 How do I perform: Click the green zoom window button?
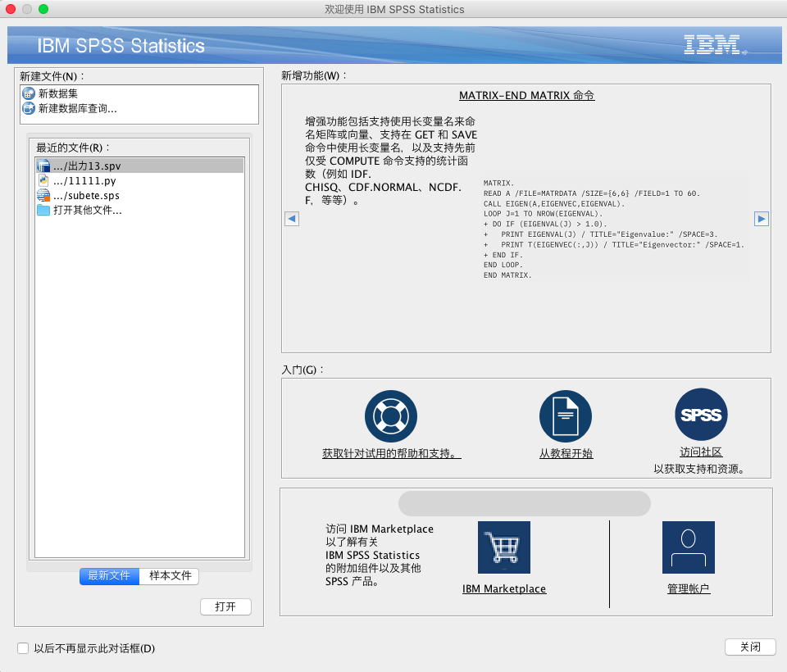[x=43, y=9]
